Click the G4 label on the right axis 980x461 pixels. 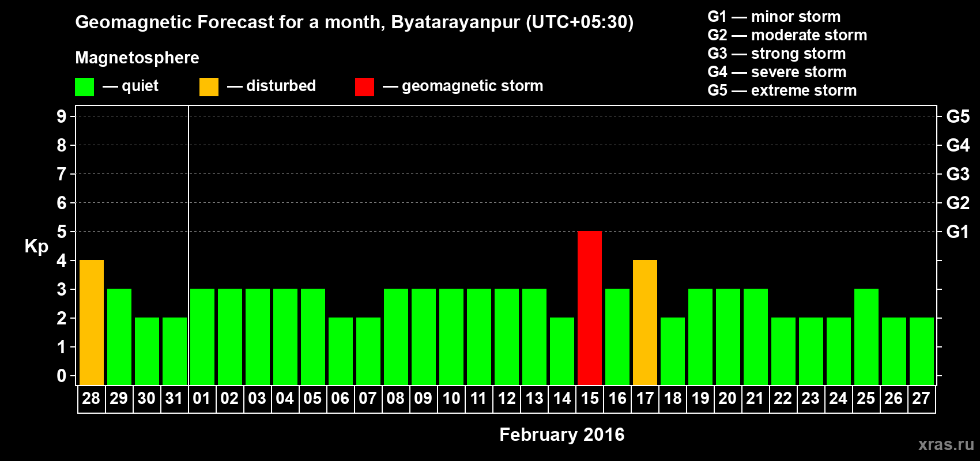pos(958,145)
